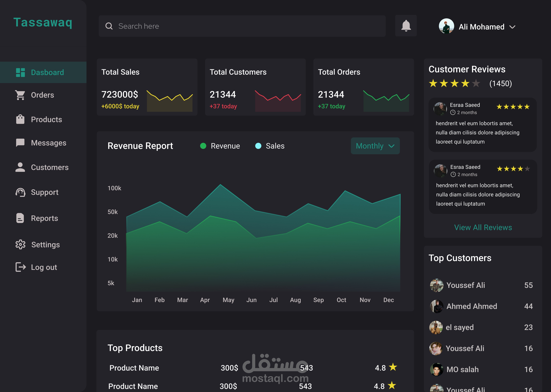Viewport: 551px width, 392px height.
Task: Click the star icon in second Product Name row
Action: [x=392, y=385]
